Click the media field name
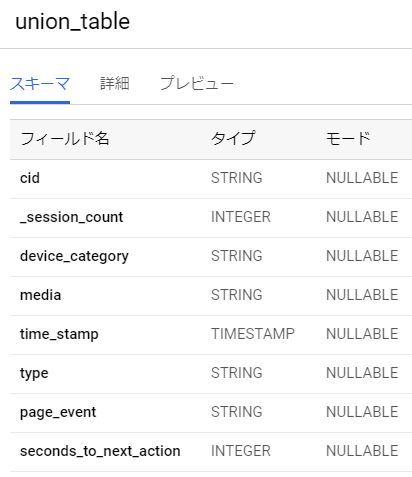Screen dimensions: 412x477 [41, 295]
